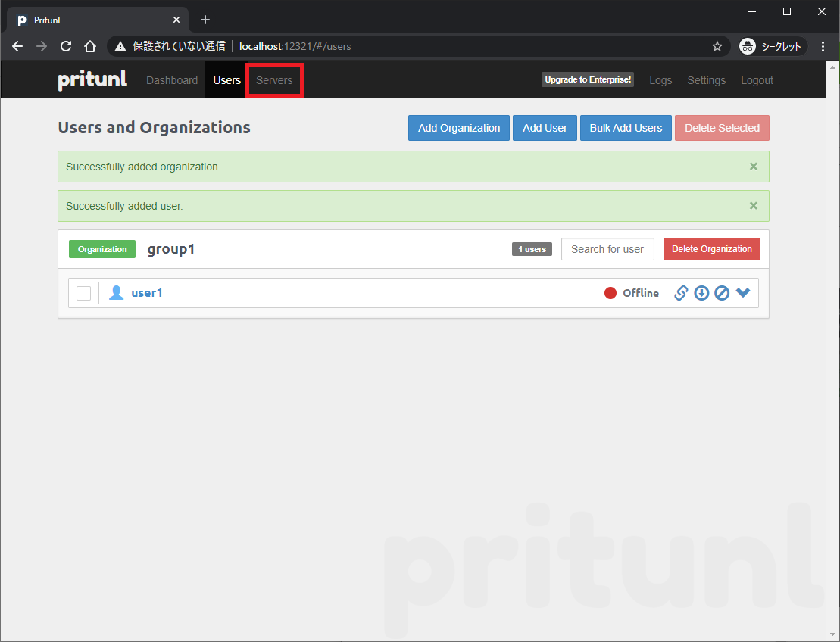Click the '1 users' badge
This screenshot has height=642, width=840.
click(x=532, y=249)
